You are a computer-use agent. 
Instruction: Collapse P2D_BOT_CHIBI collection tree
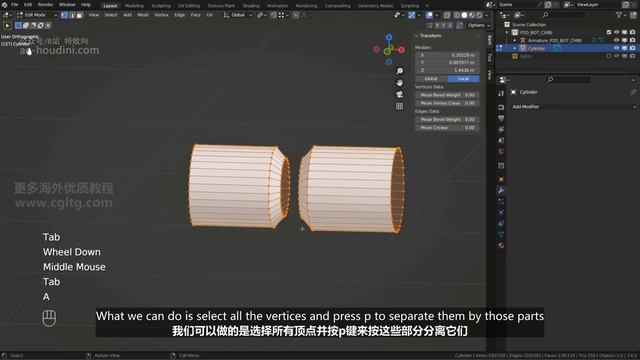pyautogui.click(x=507, y=32)
